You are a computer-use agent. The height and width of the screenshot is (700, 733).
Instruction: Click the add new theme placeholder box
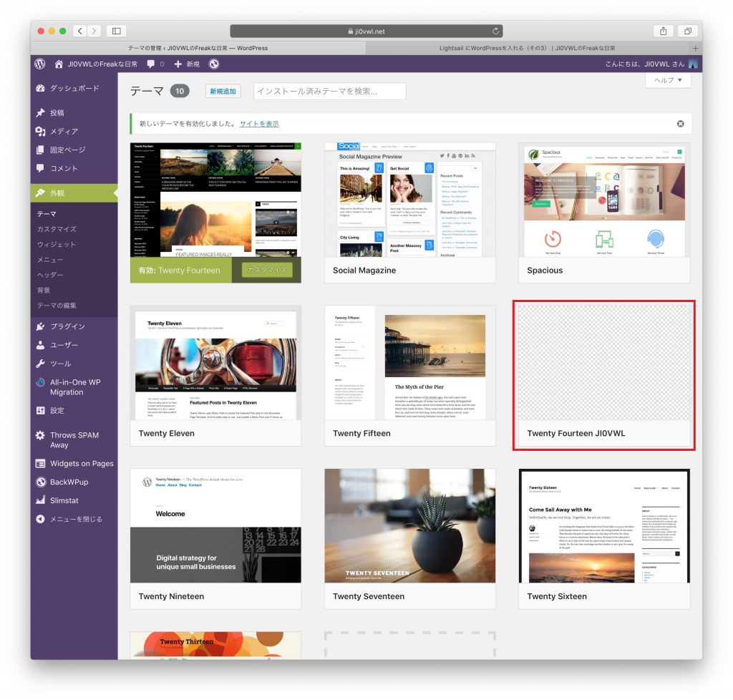410,646
